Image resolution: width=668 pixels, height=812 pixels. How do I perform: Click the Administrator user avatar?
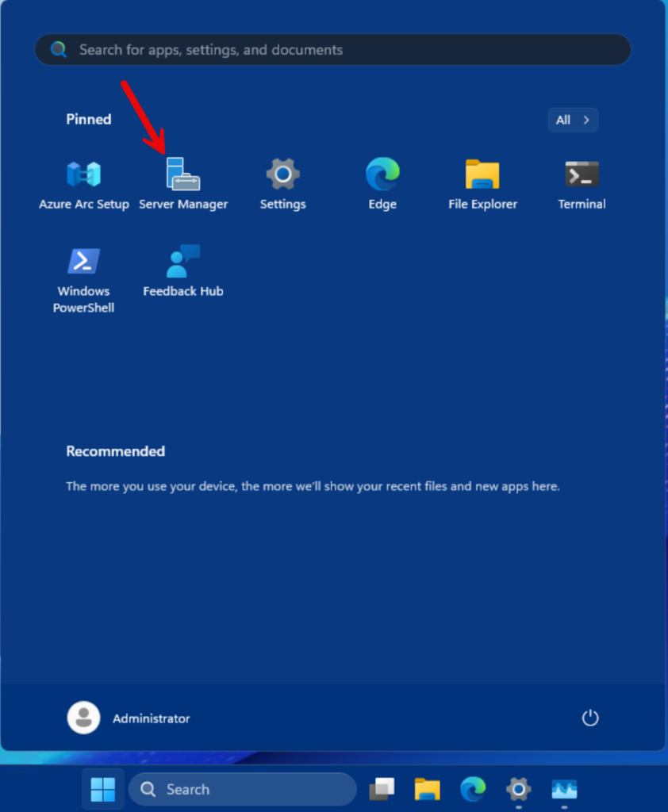click(x=83, y=718)
